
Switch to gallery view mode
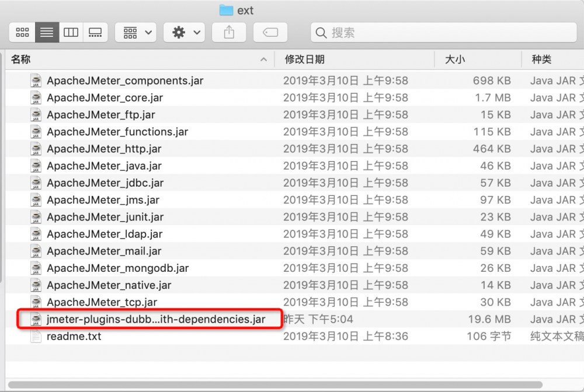tap(95, 32)
